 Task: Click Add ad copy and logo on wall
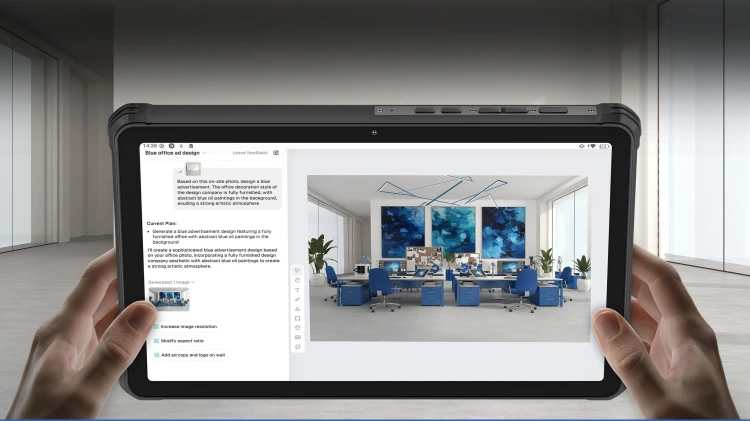[189, 355]
